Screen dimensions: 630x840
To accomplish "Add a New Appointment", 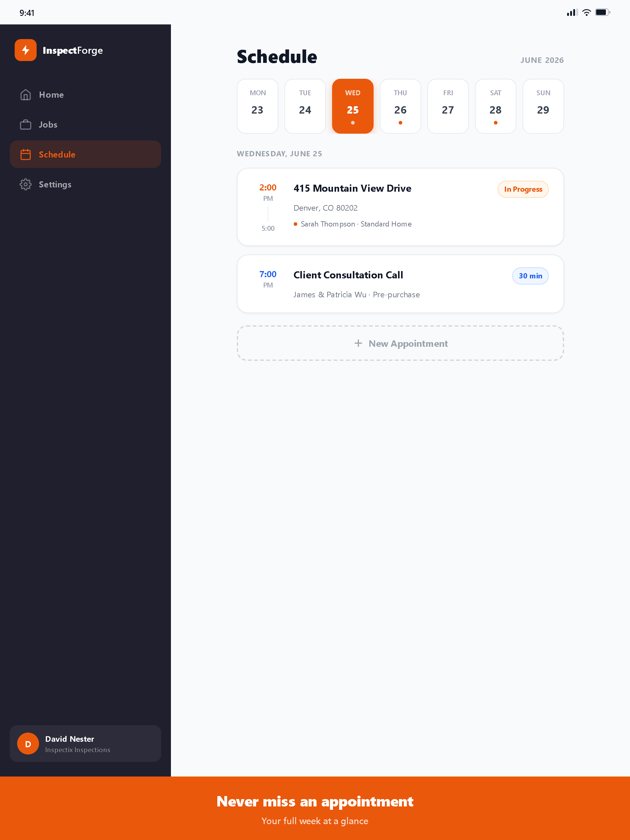I will [x=400, y=343].
